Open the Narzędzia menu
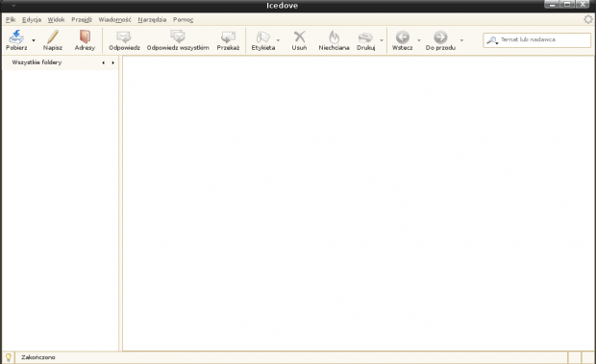 point(152,19)
